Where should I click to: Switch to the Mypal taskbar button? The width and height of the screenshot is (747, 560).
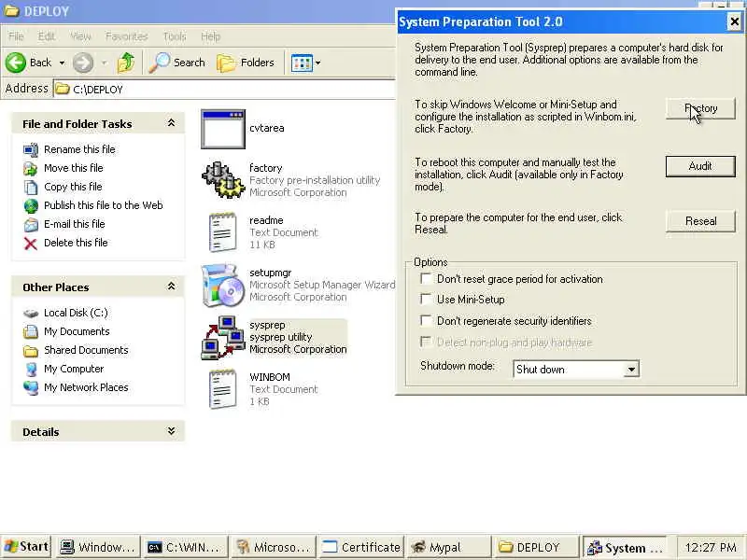click(x=449, y=548)
